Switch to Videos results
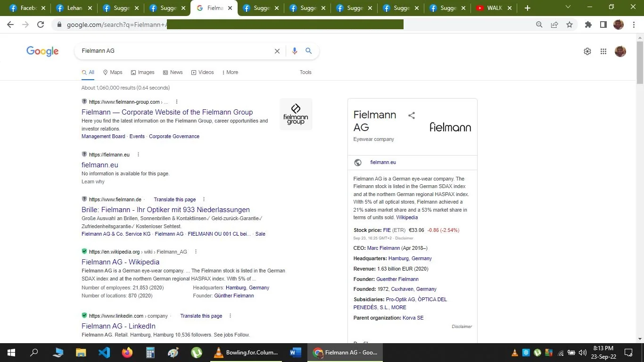This screenshot has height=362, width=644. tap(203, 72)
